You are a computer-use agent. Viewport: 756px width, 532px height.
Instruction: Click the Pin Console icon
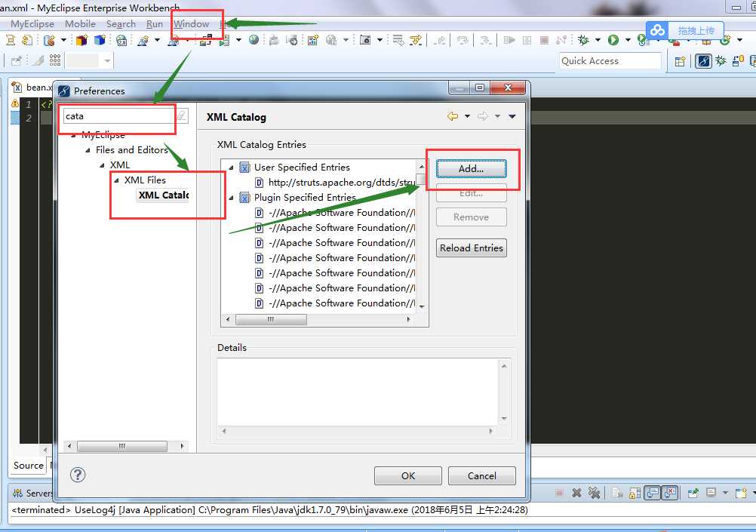[x=693, y=493]
